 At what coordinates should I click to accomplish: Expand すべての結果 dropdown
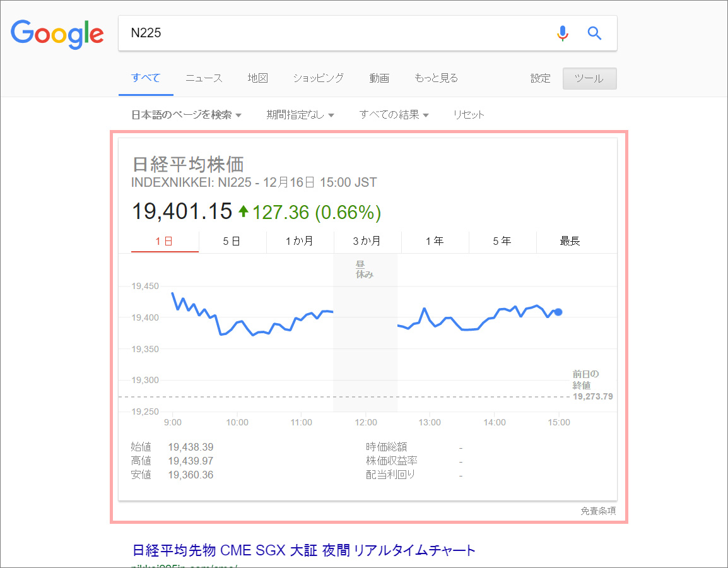(394, 115)
